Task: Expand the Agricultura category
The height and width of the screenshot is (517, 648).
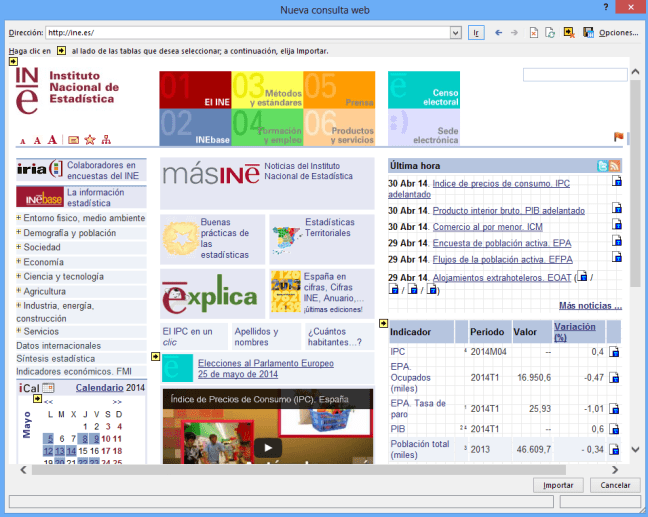Action: tap(19, 291)
